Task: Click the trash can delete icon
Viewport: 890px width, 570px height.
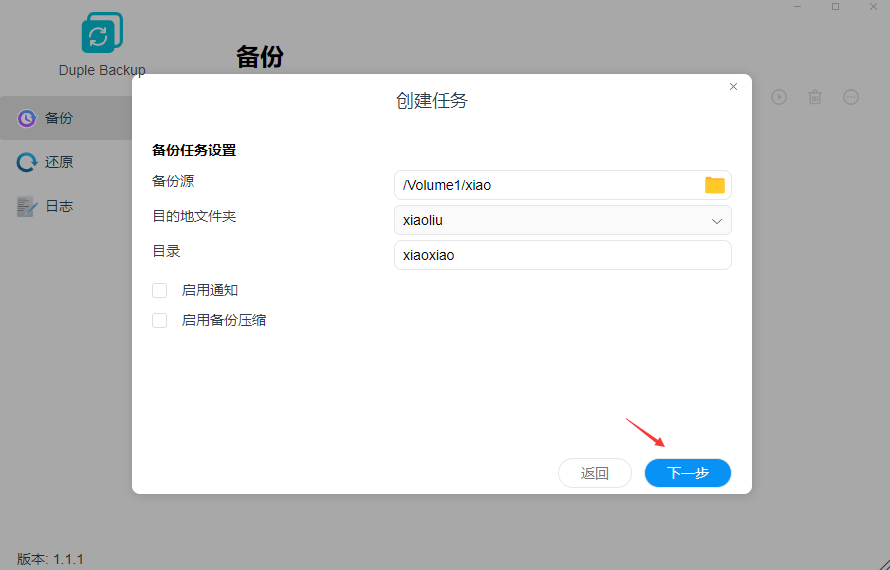Action: point(815,97)
